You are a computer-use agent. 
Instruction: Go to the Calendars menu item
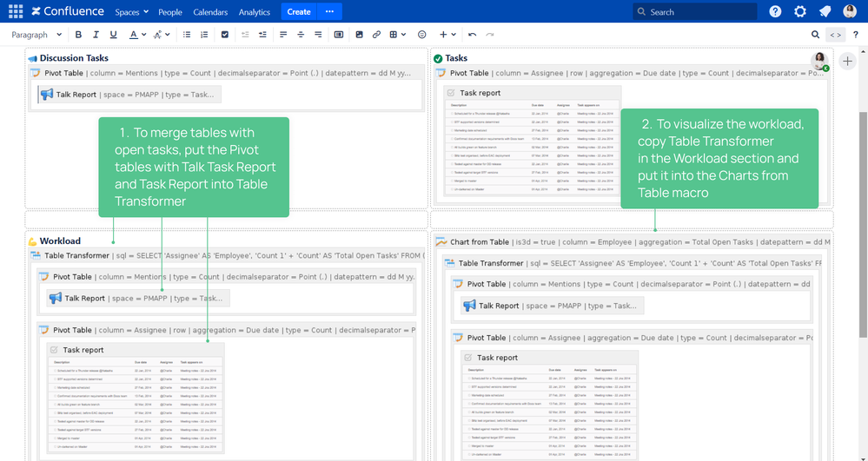[x=210, y=12]
